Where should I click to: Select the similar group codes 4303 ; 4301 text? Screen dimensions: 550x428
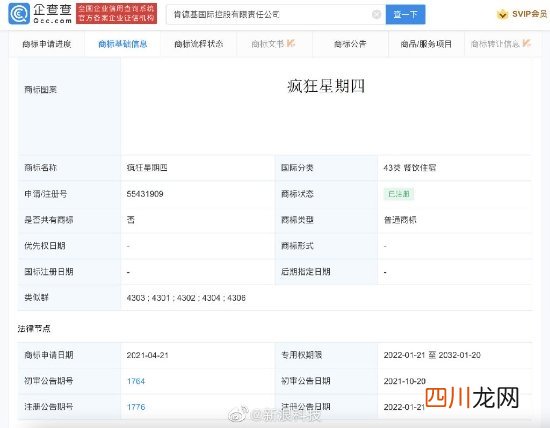point(186,298)
